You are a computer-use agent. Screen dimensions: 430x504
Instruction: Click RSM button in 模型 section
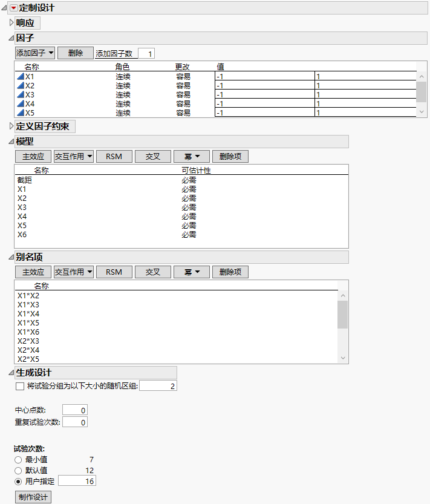point(114,157)
